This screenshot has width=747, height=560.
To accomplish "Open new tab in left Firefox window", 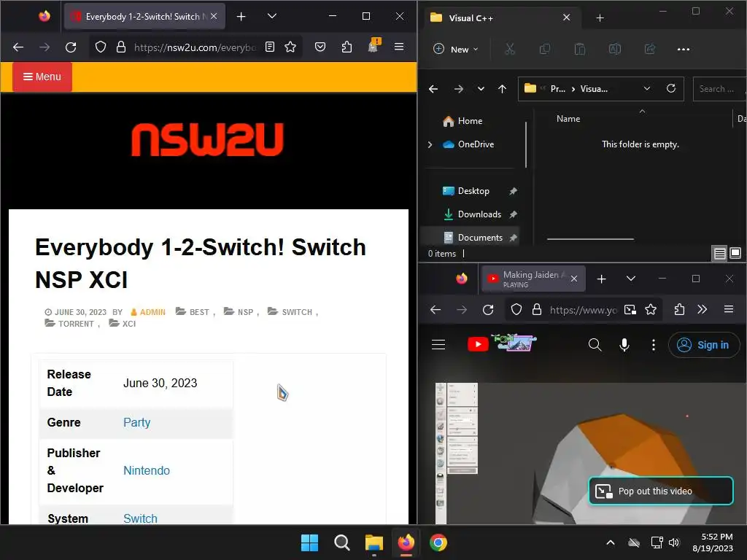I will [241, 17].
